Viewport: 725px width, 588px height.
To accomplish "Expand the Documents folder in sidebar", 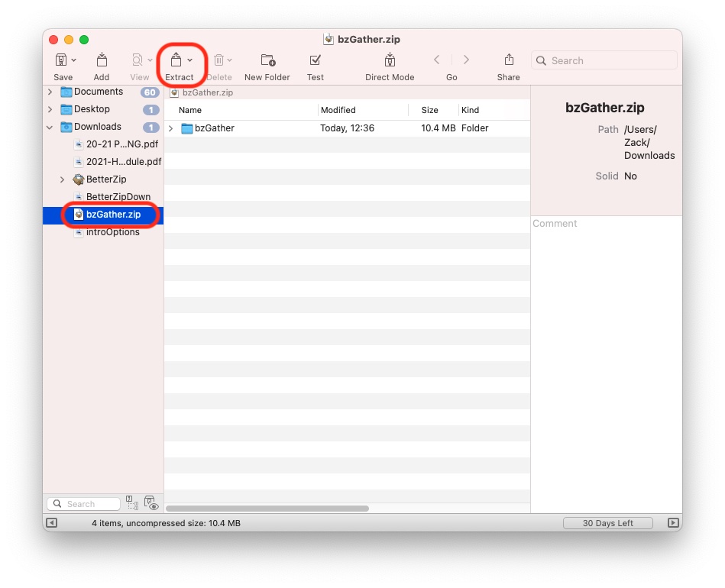I will tap(50, 92).
